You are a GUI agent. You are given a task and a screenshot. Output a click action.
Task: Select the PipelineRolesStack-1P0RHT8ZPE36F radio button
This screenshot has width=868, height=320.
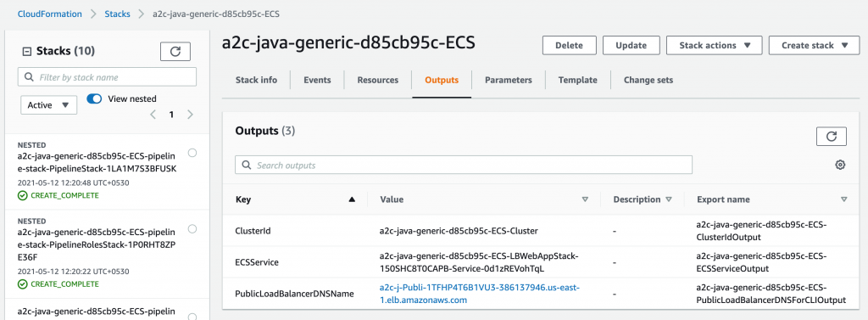192,228
